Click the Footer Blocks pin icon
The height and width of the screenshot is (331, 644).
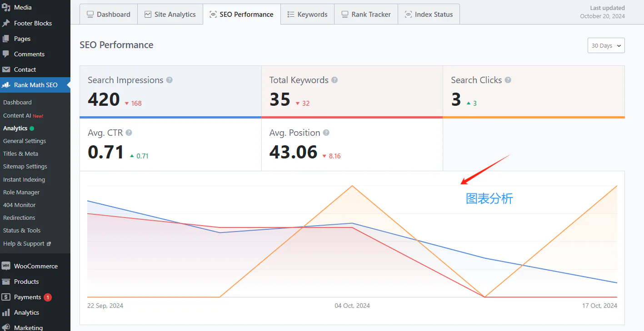coord(6,23)
